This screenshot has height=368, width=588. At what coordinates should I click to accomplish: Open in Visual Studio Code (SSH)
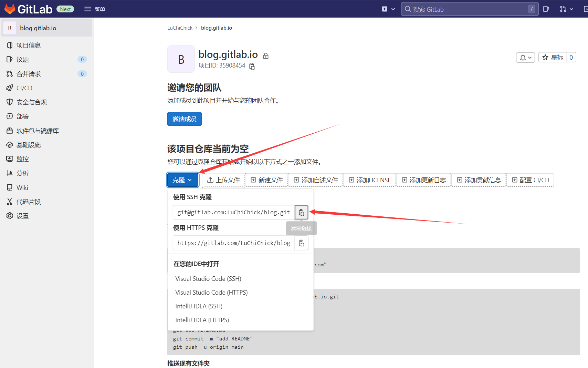[241, 278]
